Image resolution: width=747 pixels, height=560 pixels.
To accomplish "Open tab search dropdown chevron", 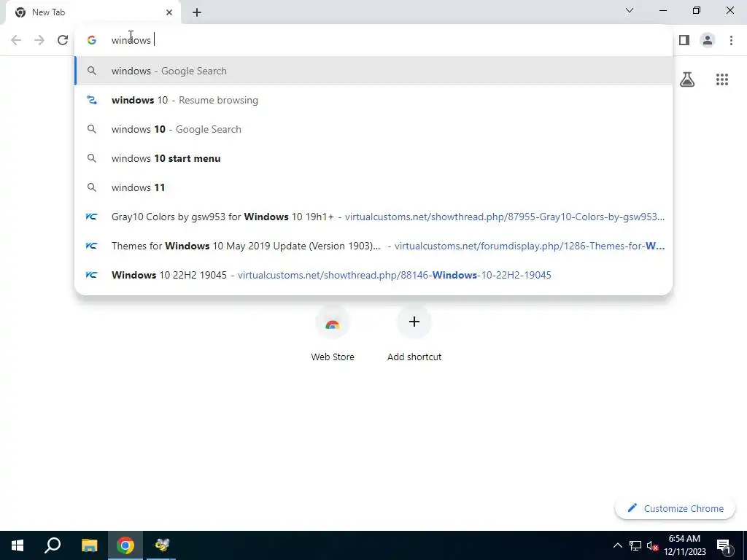I will [630, 10].
